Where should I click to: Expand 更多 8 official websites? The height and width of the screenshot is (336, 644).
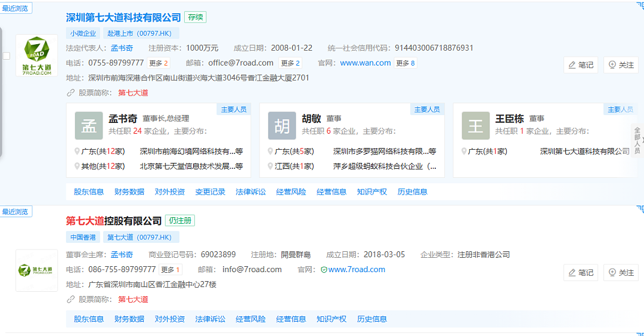(405, 63)
